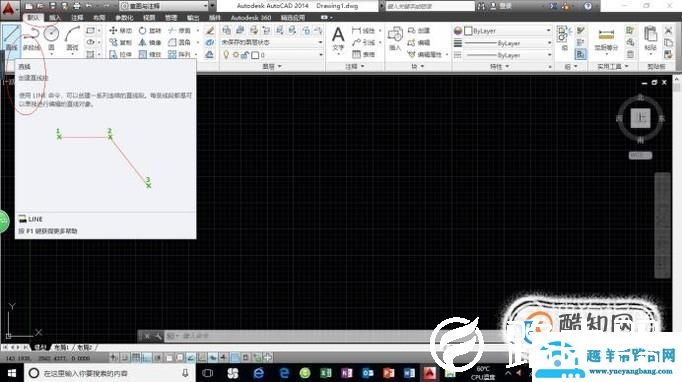Click the Edit block (编辑) tool
Image resolution: width=682 pixels, height=382 pixels.
pos(419,43)
